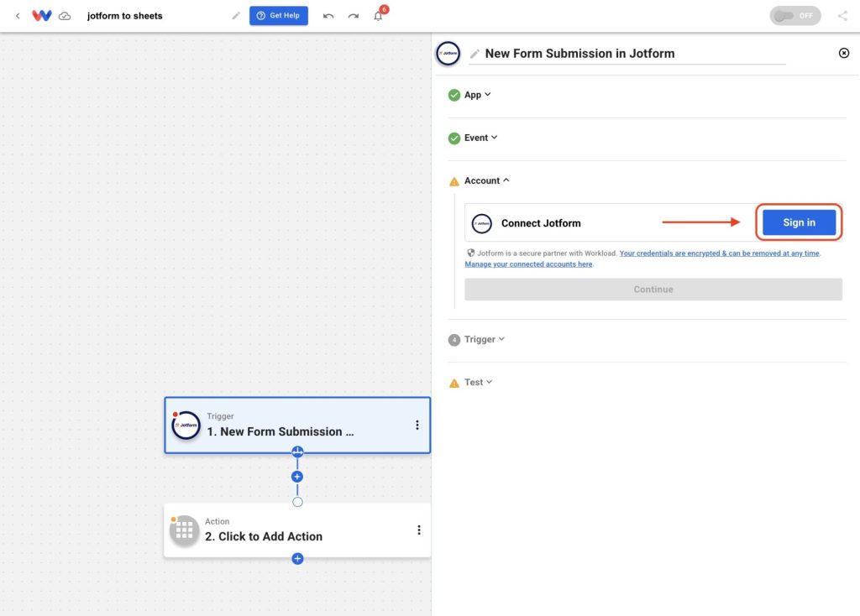Click connector handle below trigger card
The image size is (860, 616).
click(x=297, y=452)
